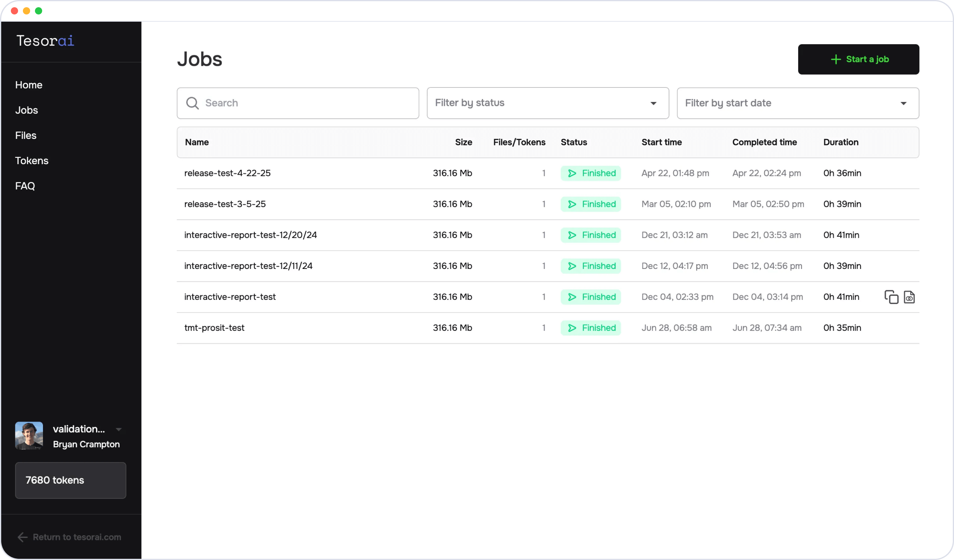This screenshot has width=954, height=560.
Task: Click the Tesorai logo
Action: (x=45, y=41)
